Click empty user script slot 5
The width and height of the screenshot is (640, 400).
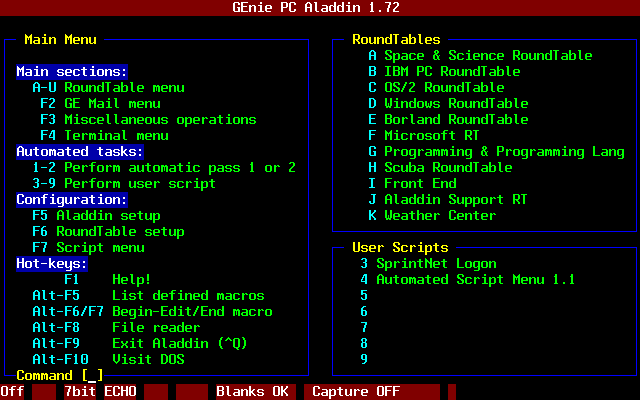[364, 296]
